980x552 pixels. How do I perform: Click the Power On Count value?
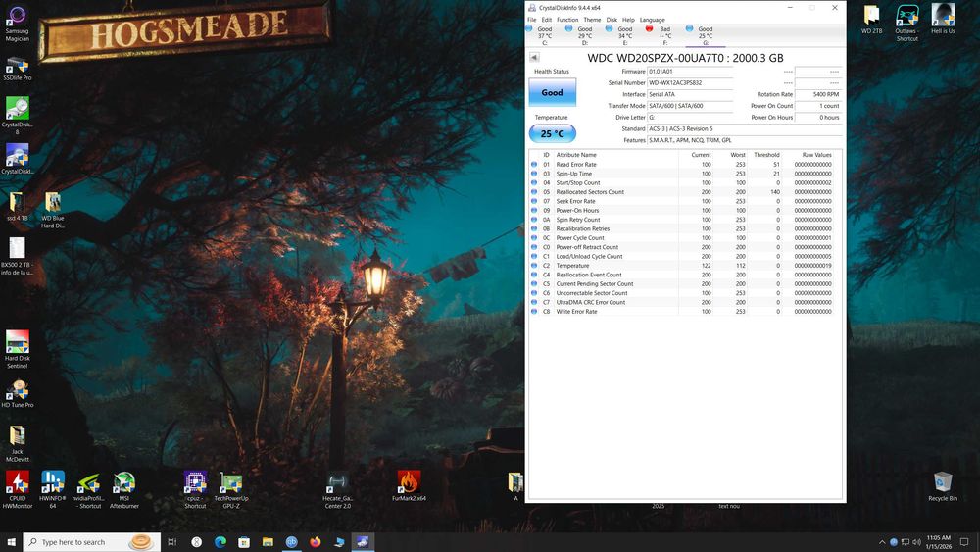(x=817, y=106)
